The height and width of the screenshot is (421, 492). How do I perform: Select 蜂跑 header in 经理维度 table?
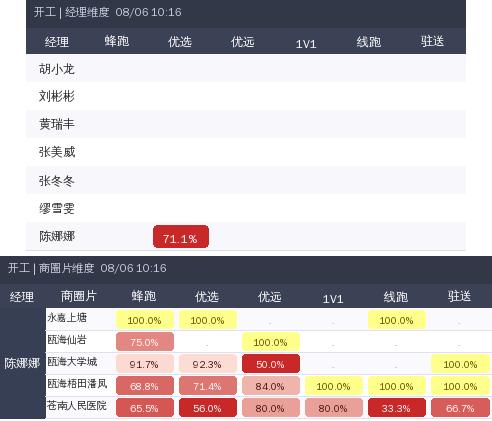tap(117, 41)
